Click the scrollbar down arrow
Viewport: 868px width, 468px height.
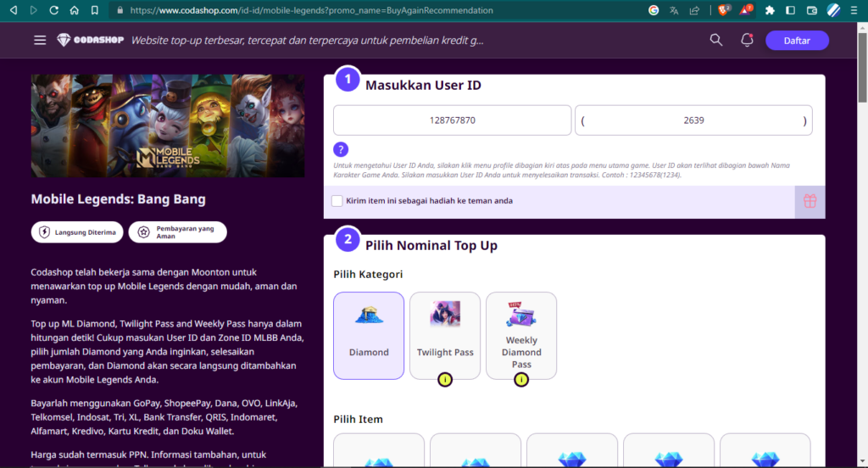pos(862,461)
